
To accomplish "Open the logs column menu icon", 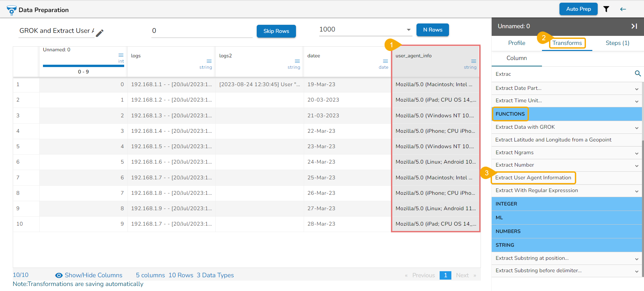I will [x=209, y=61].
